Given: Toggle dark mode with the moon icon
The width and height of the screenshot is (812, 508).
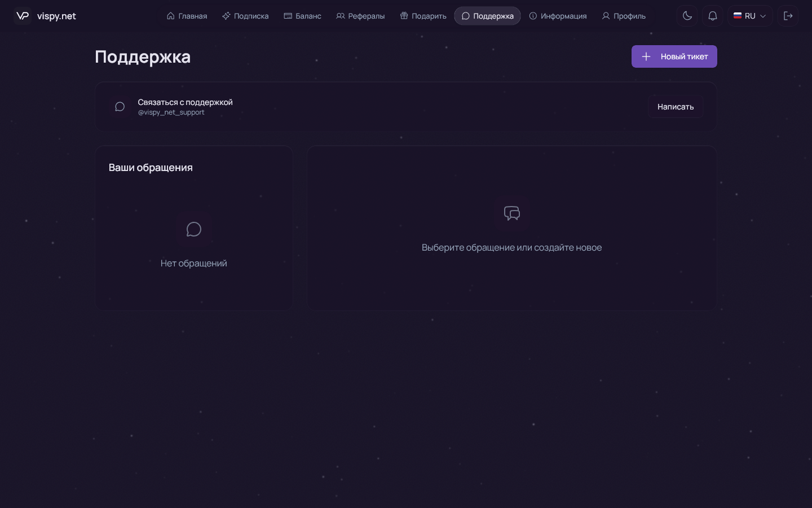Looking at the screenshot, I should pyautogui.click(x=687, y=16).
